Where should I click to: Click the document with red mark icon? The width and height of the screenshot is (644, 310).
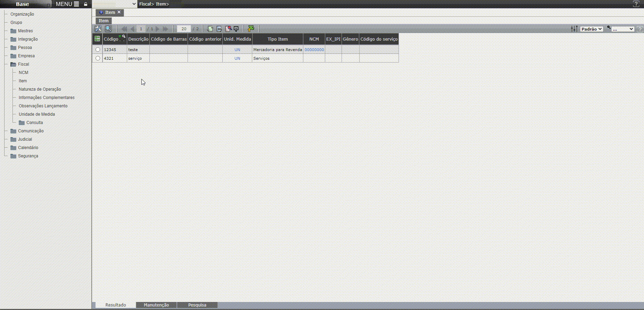tap(228, 29)
